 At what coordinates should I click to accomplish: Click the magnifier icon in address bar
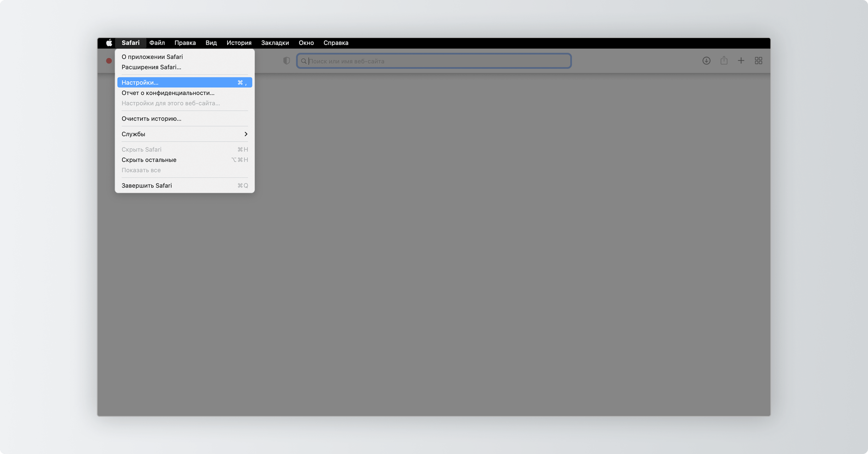coord(304,61)
